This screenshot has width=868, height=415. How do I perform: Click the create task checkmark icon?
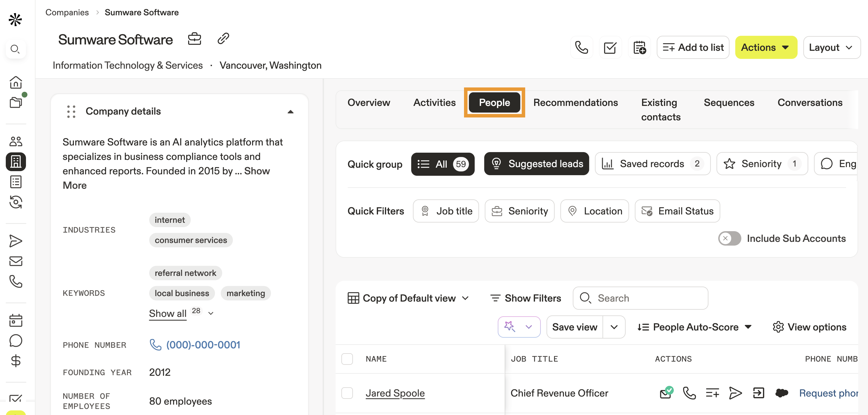coord(610,48)
